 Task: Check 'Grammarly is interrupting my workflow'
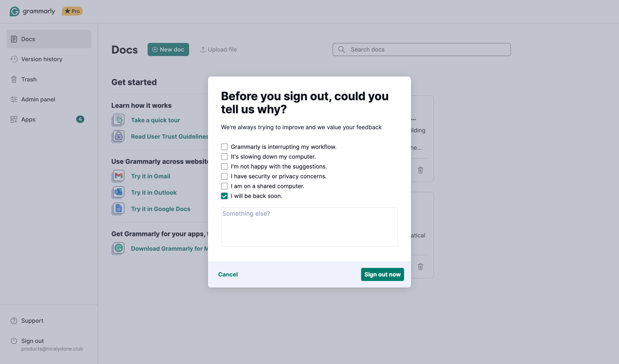224,147
